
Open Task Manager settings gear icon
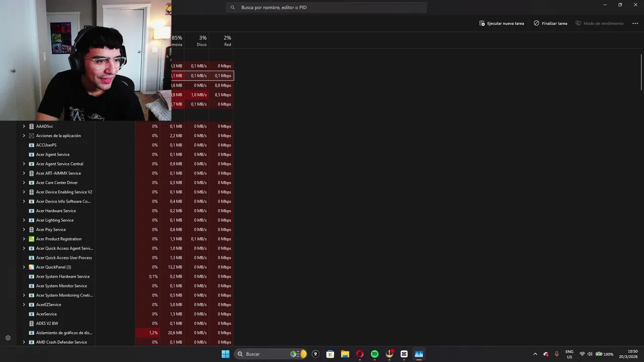click(8, 338)
